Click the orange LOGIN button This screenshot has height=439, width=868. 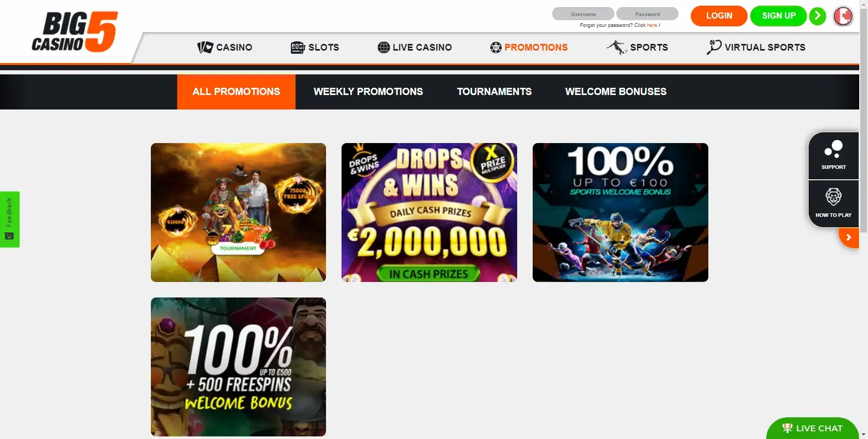click(x=719, y=15)
